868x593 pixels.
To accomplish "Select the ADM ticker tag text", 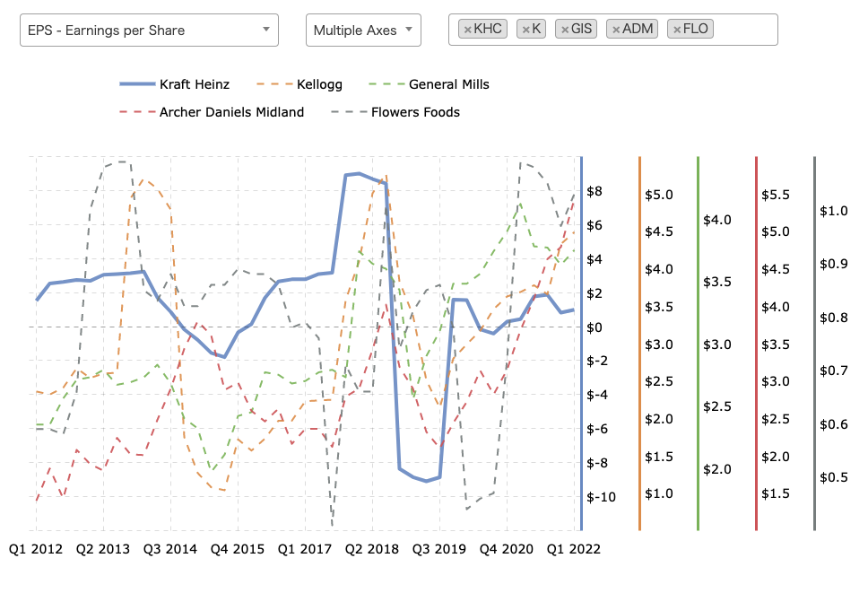I will click(638, 29).
